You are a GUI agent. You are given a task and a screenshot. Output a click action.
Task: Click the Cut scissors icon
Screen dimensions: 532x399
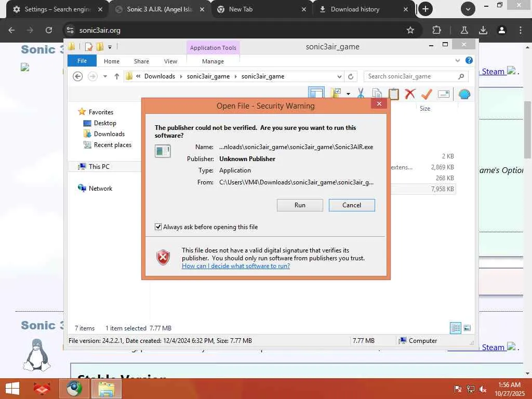(x=361, y=94)
